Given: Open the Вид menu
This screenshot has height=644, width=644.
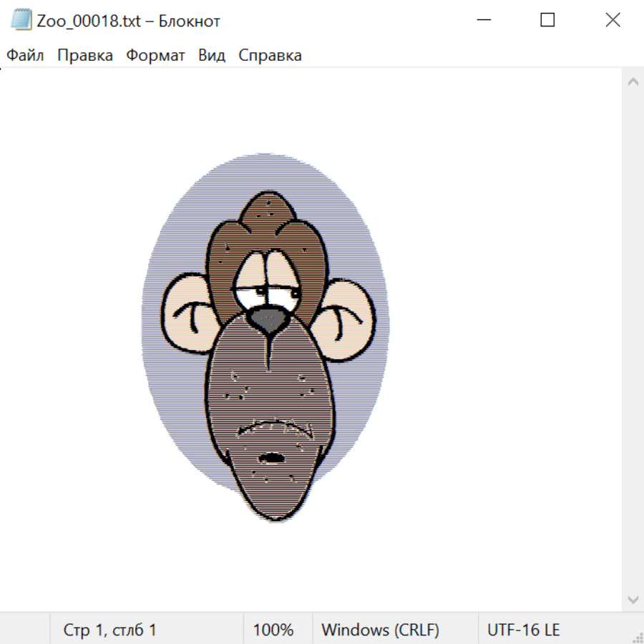Looking at the screenshot, I should pos(211,55).
